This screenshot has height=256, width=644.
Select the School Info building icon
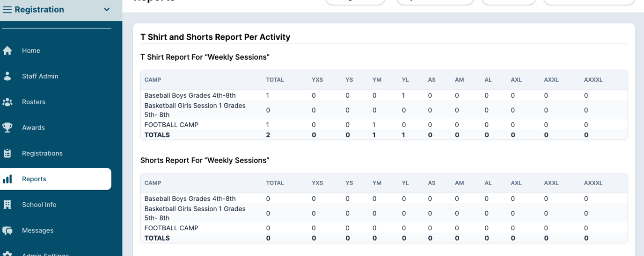pyautogui.click(x=7, y=205)
